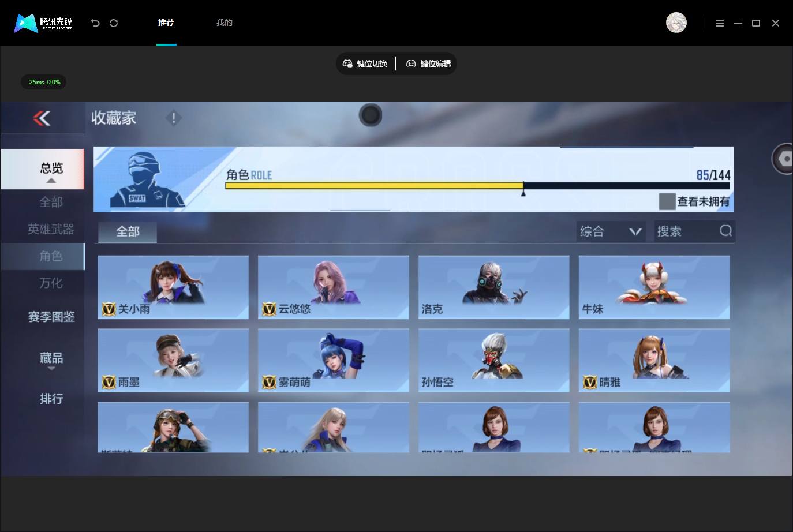793x532 pixels.
Task: Open the 雾萌萌 character card
Action: coord(334,360)
